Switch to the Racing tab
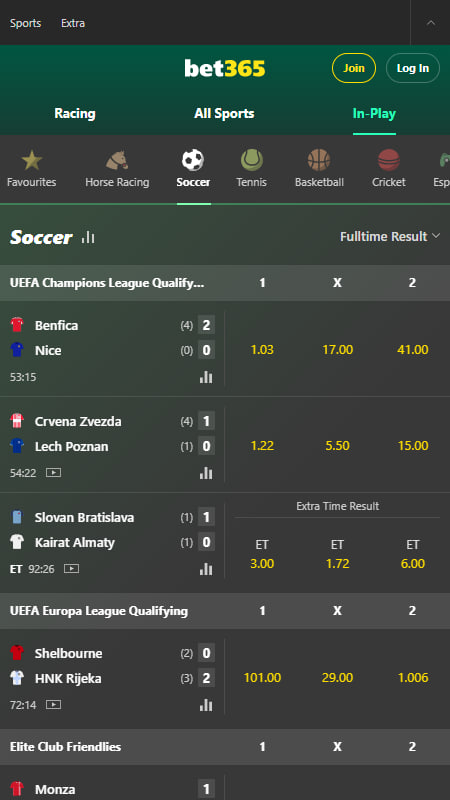The image size is (450, 800). coord(75,113)
